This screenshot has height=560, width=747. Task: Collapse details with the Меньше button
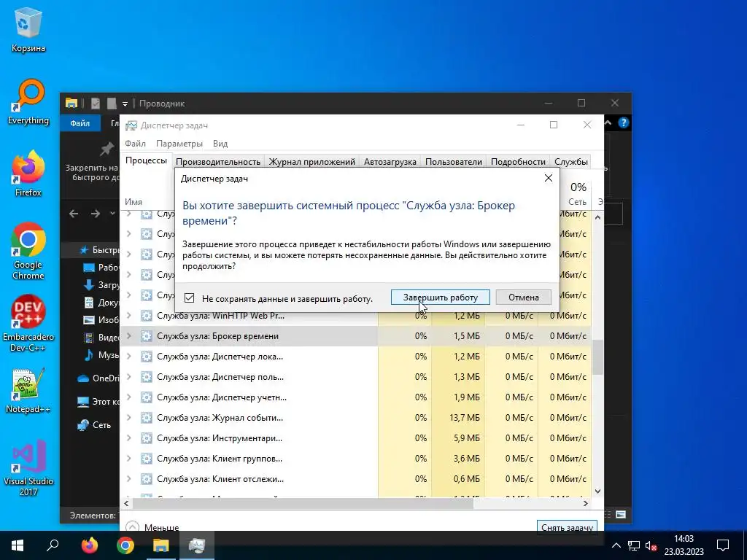[153, 528]
